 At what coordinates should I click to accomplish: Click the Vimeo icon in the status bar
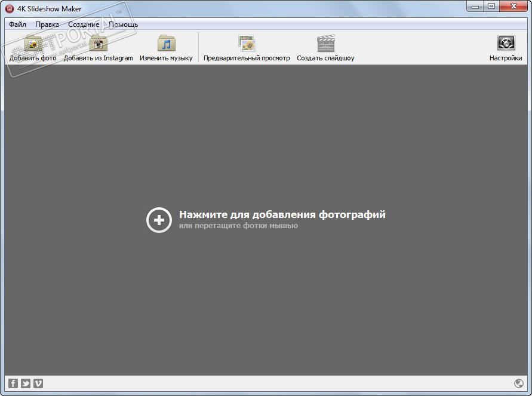coord(38,383)
